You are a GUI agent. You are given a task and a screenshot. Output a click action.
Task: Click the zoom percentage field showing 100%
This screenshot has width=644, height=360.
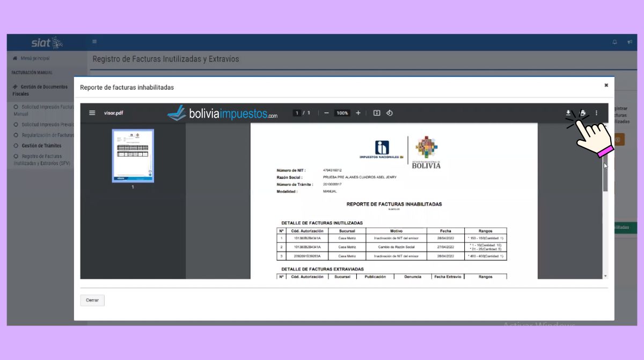click(x=342, y=113)
